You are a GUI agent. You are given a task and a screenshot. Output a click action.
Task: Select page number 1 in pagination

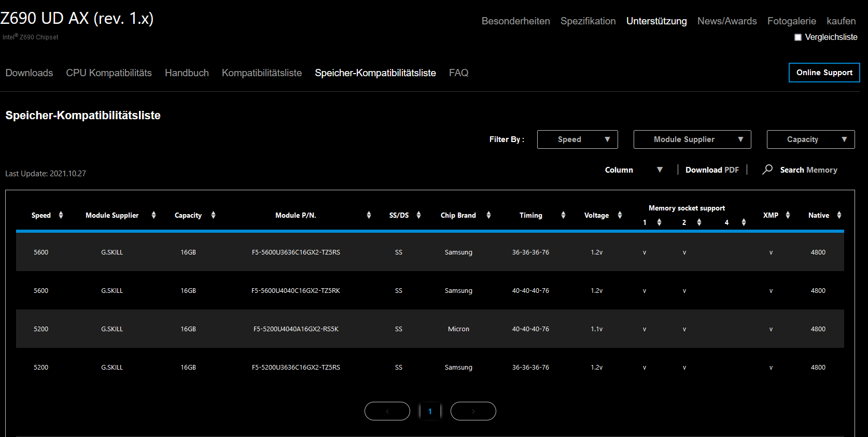coord(430,411)
